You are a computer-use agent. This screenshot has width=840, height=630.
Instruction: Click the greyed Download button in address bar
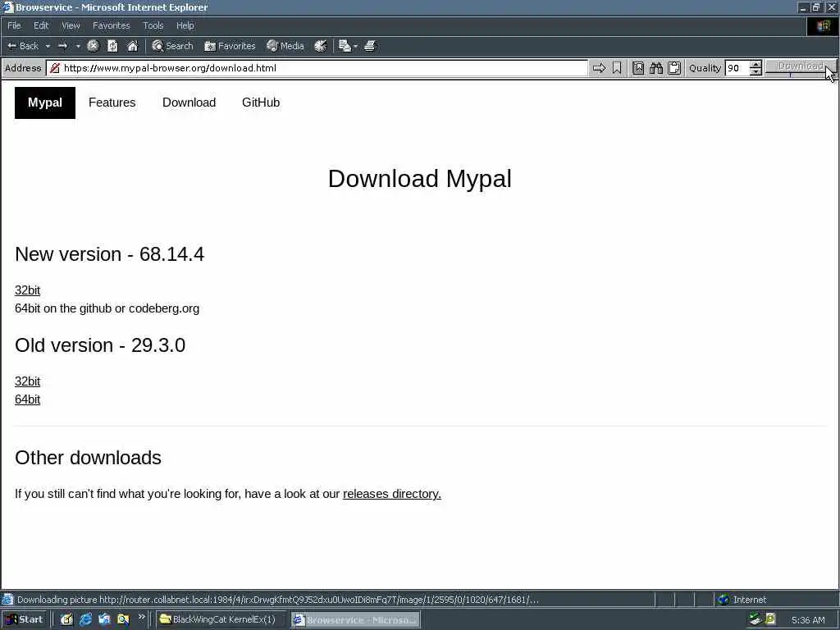(x=801, y=66)
